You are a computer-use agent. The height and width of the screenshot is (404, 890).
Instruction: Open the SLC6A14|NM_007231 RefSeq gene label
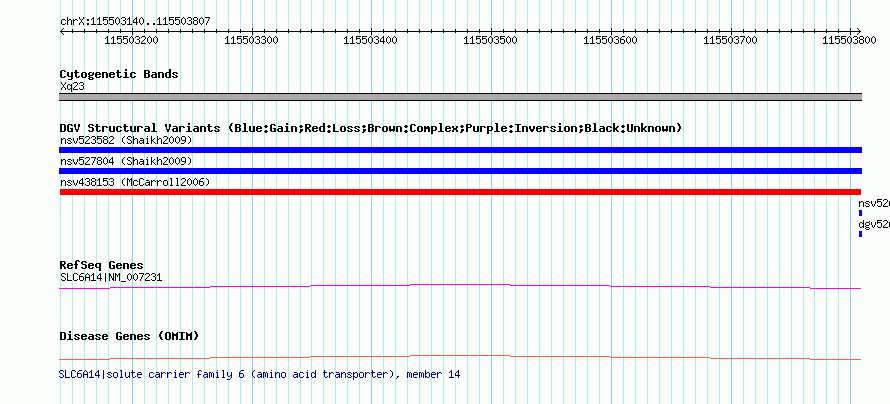click(x=111, y=277)
